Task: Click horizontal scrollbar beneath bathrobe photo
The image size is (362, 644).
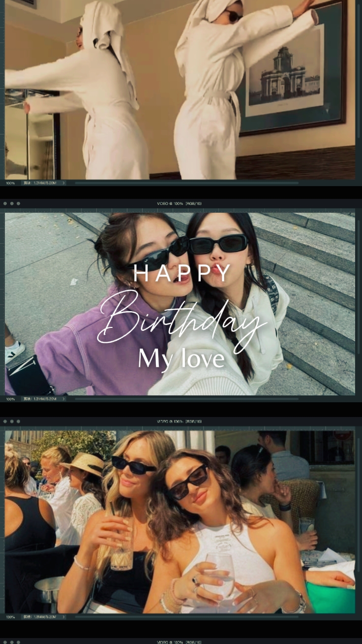Action: pos(187,183)
